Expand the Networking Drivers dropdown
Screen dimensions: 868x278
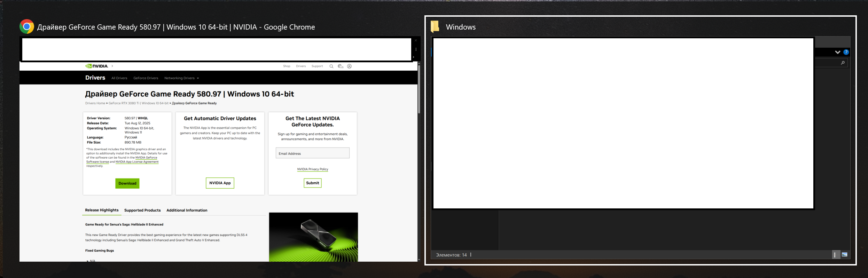181,78
